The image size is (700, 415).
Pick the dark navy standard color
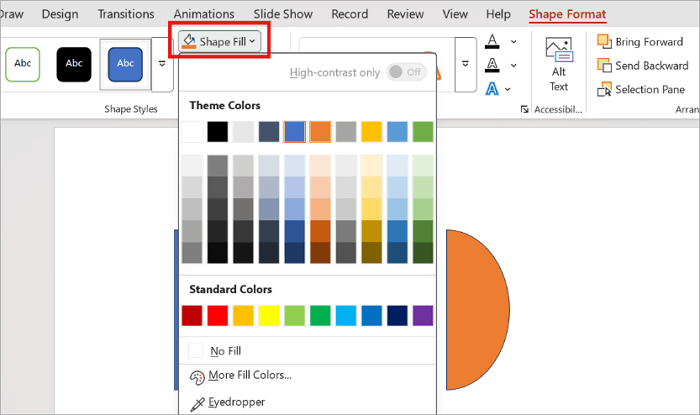[397, 315]
